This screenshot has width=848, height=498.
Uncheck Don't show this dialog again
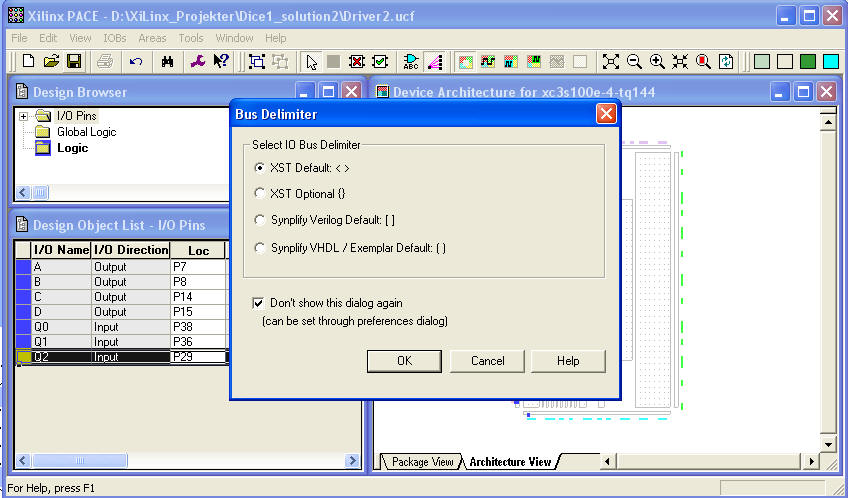(x=259, y=303)
